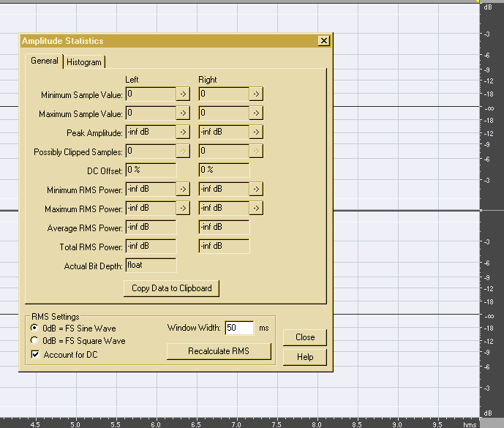Jump to Right Minimum RMS Power arrow
Image resolution: width=504 pixels, height=428 pixels.
256,189
